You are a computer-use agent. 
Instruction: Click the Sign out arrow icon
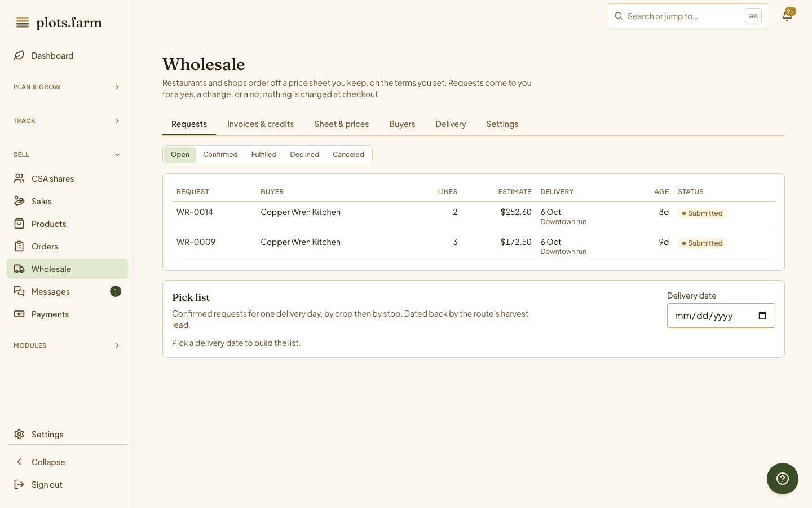[x=19, y=484]
